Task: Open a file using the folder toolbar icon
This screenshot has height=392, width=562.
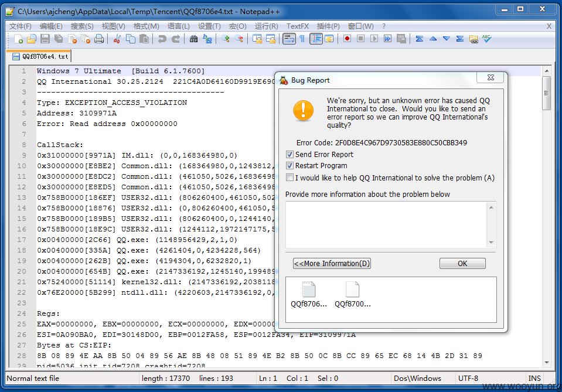Action: (x=32, y=39)
